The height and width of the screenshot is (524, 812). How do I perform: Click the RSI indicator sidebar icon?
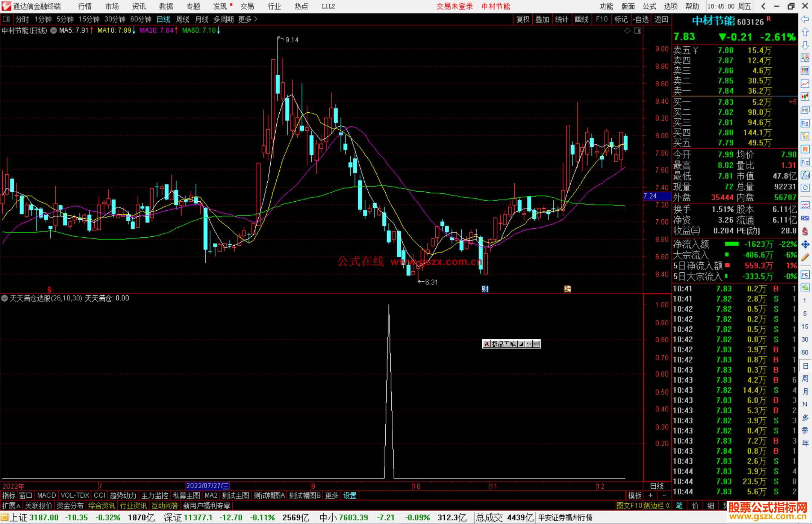click(805, 218)
